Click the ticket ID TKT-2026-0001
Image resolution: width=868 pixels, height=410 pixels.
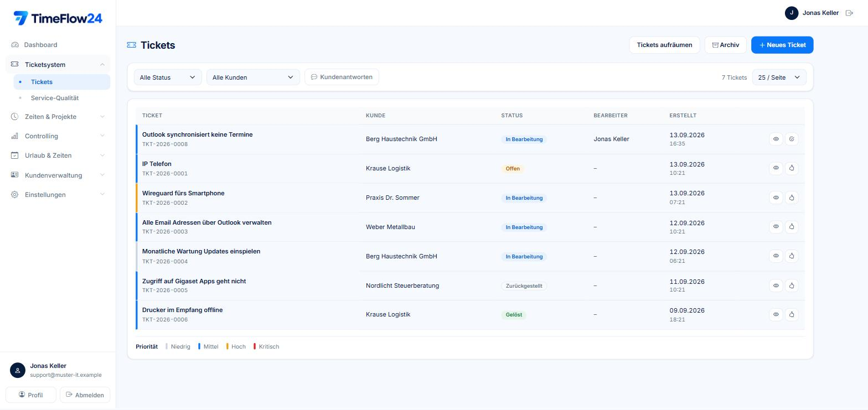[x=165, y=173]
